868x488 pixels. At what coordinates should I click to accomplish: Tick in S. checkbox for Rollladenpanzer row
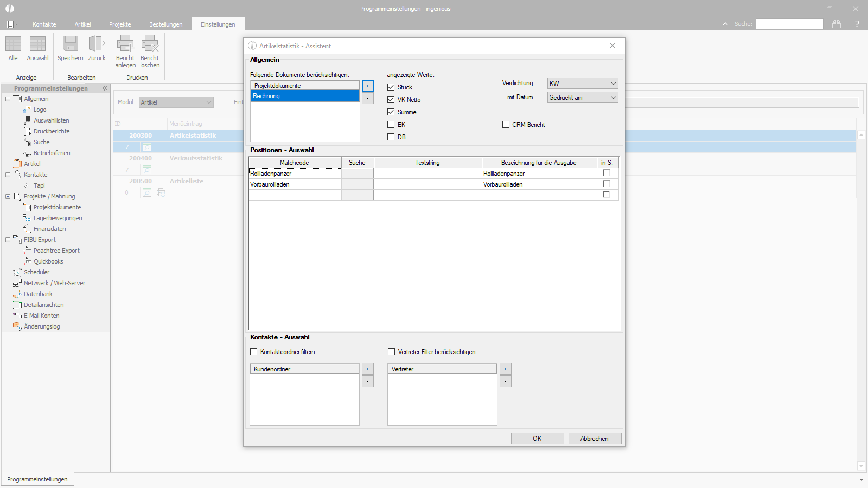[x=607, y=173]
